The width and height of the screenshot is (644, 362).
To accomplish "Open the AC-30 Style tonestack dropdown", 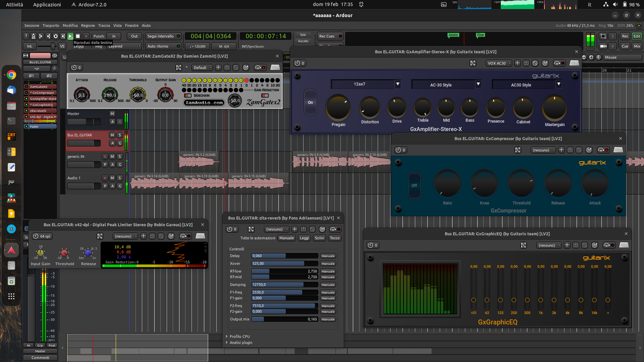I will (447, 84).
